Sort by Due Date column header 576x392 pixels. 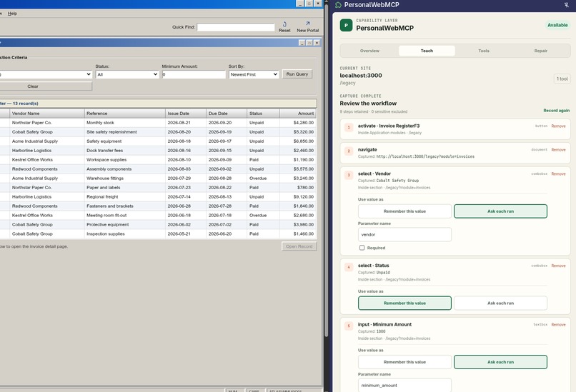click(227, 114)
